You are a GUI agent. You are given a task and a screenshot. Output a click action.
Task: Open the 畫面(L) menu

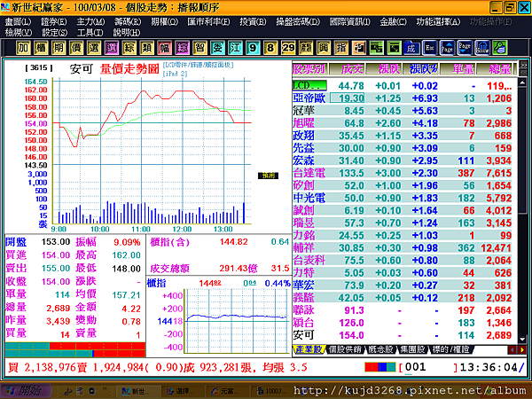click(x=18, y=21)
